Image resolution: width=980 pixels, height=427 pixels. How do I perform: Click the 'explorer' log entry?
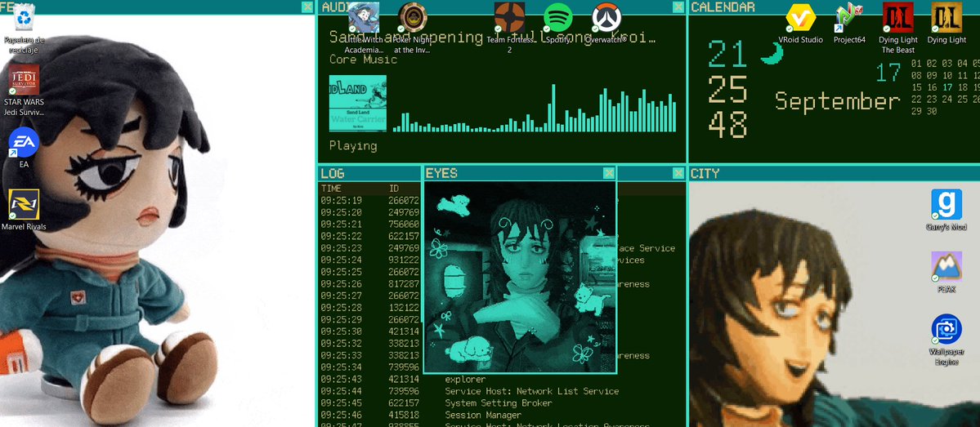click(465, 380)
